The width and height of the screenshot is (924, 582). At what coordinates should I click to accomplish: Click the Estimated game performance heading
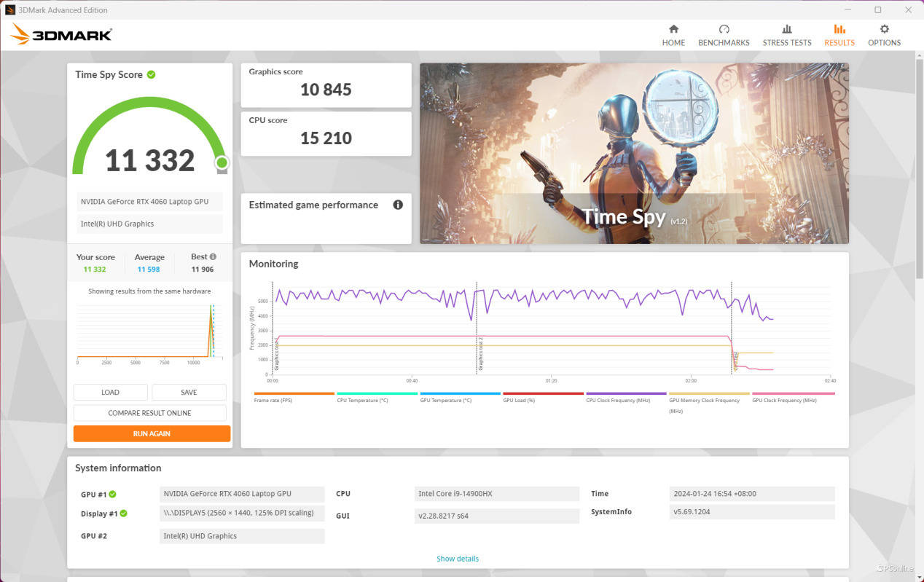[x=313, y=205]
